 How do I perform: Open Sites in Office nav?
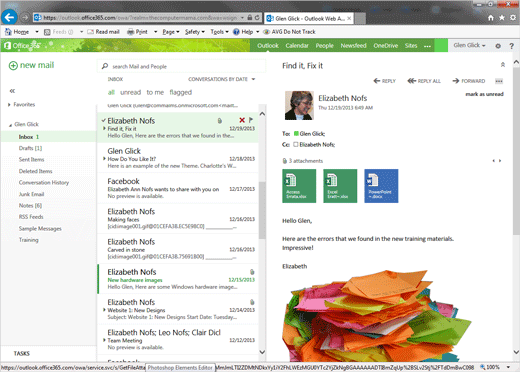(x=411, y=46)
